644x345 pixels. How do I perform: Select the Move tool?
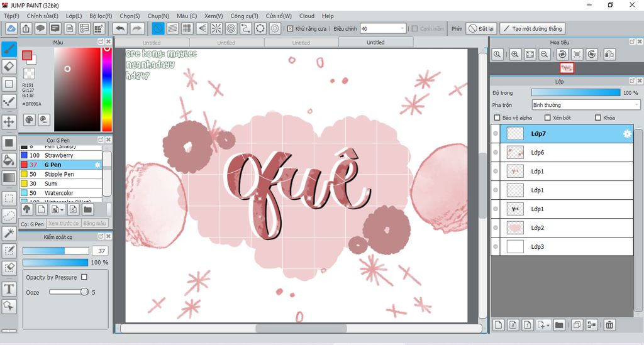[9, 122]
